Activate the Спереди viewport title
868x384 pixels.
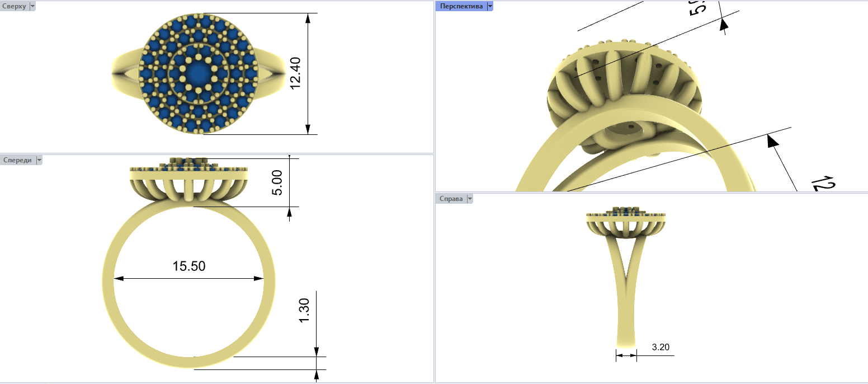point(17,160)
